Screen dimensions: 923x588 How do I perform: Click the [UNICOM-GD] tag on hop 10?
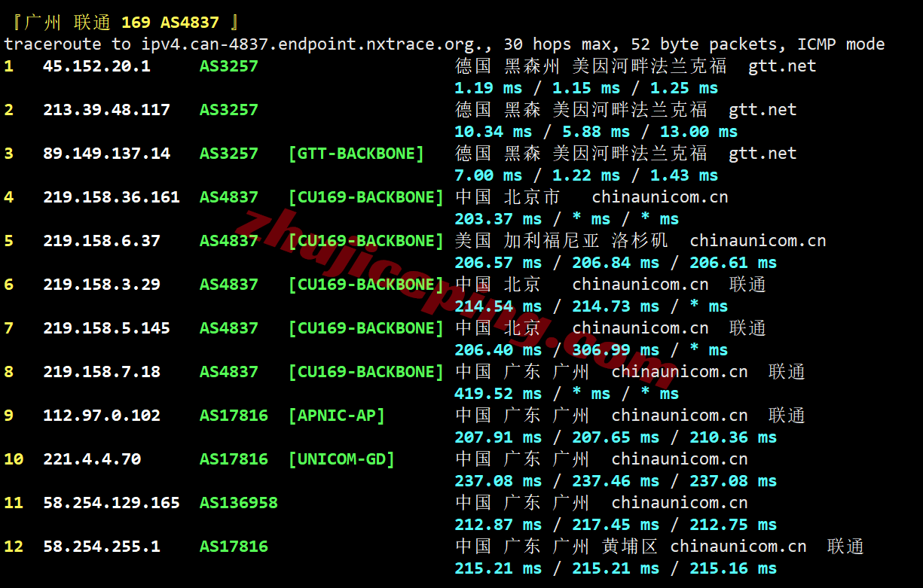(x=341, y=459)
